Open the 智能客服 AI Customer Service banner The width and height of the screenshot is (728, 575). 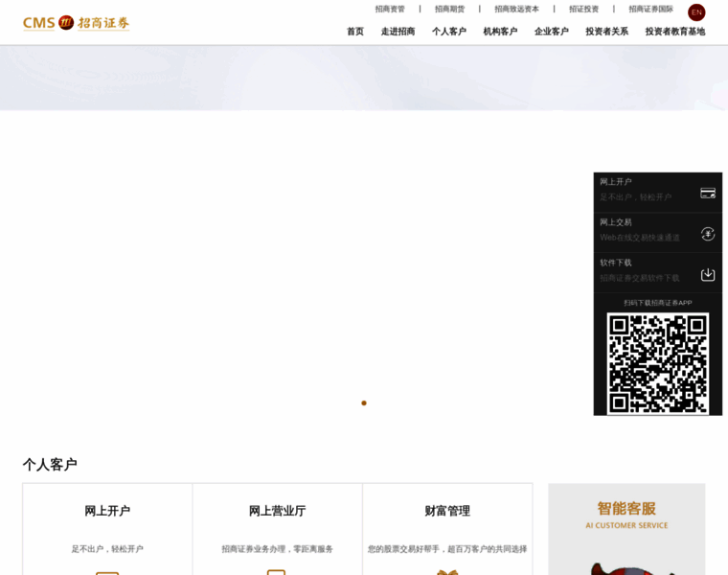[x=626, y=529]
